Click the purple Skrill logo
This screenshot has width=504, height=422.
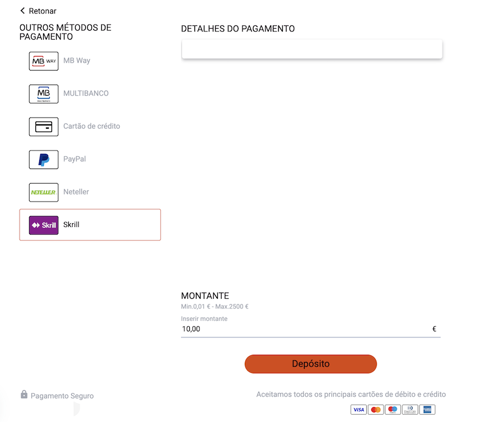tap(44, 225)
